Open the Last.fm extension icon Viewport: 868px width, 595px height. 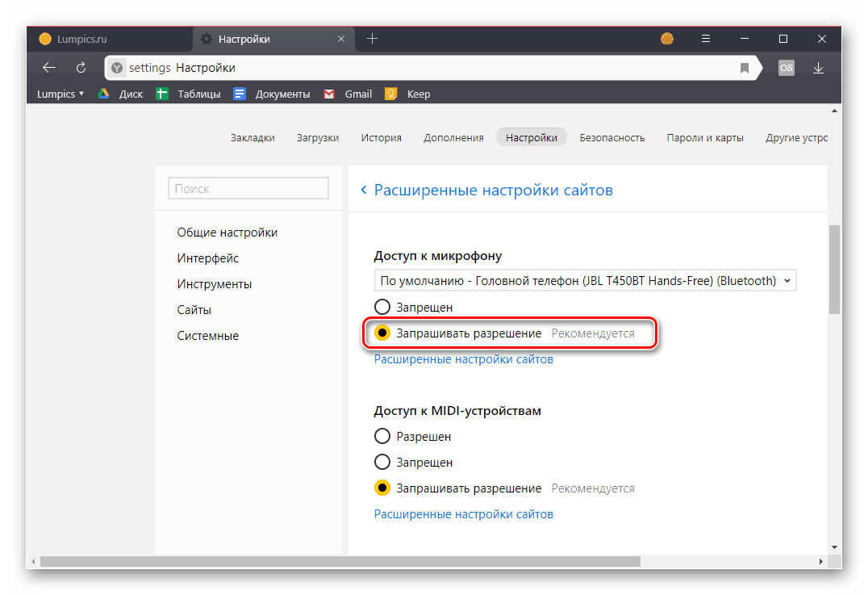[x=786, y=68]
